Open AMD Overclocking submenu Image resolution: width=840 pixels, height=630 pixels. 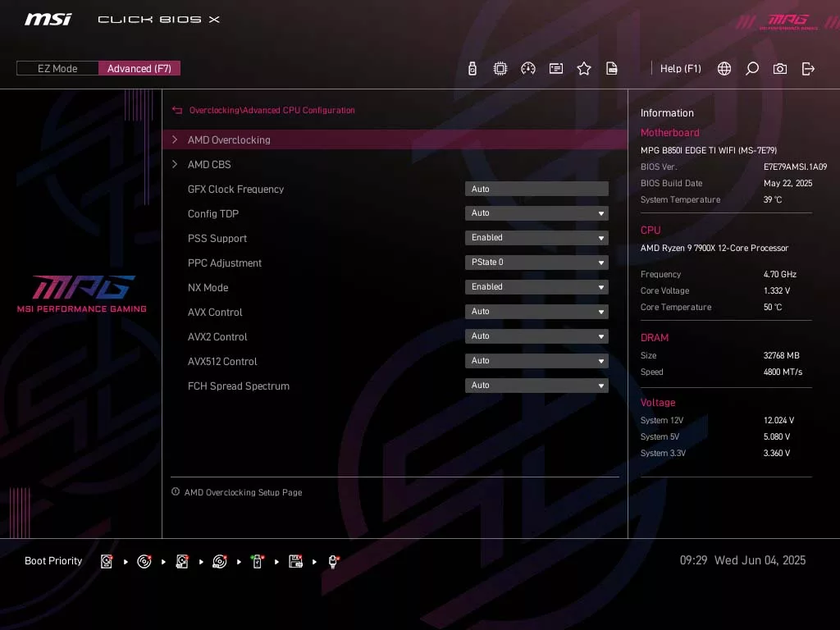tap(395, 139)
